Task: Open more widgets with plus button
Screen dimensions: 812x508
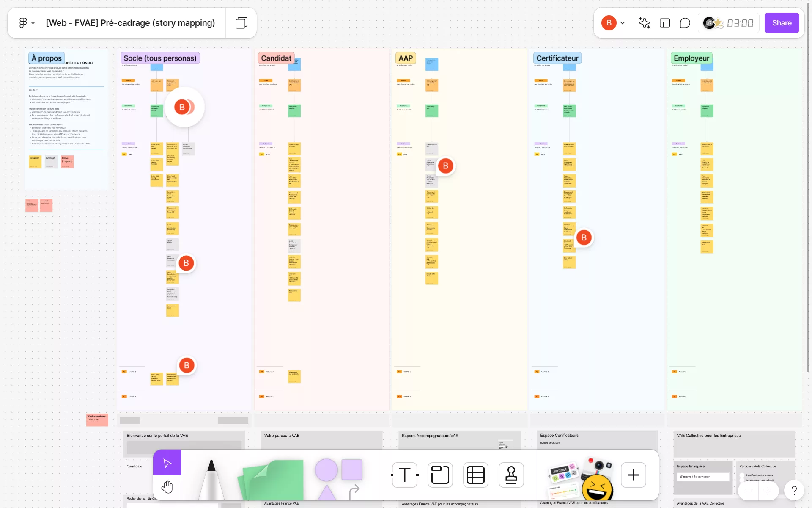Action: point(633,475)
